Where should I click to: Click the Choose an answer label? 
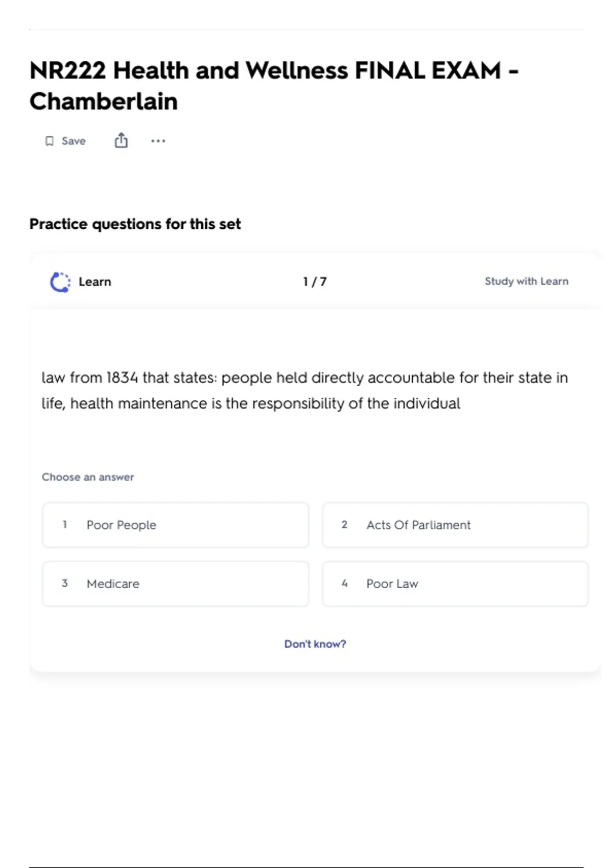(x=88, y=477)
